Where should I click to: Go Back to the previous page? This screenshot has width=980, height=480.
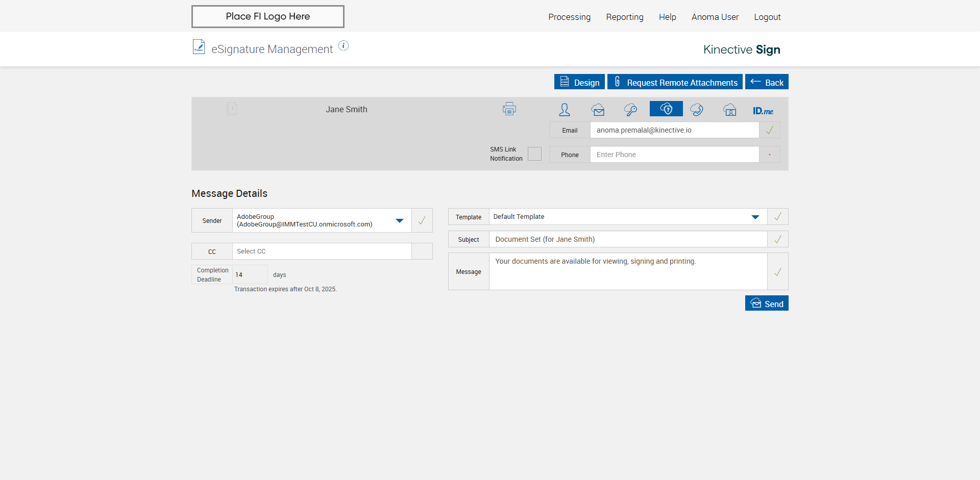[766, 82]
